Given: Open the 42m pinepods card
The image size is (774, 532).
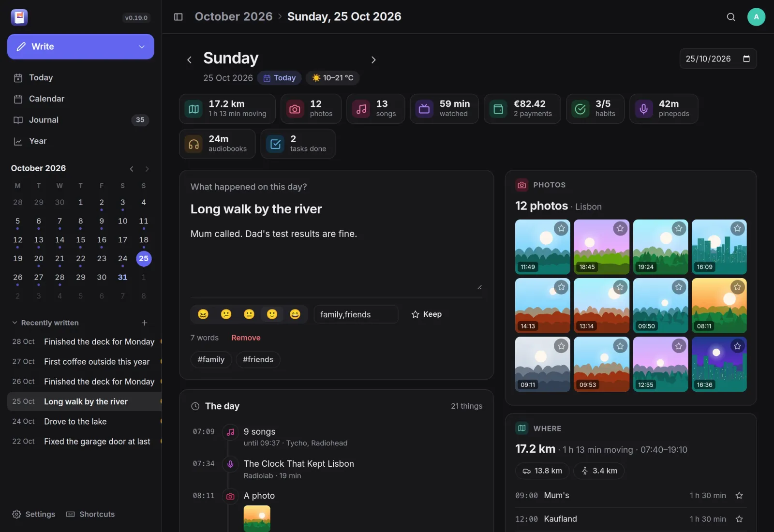Looking at the screenshot, I should 664,109.
